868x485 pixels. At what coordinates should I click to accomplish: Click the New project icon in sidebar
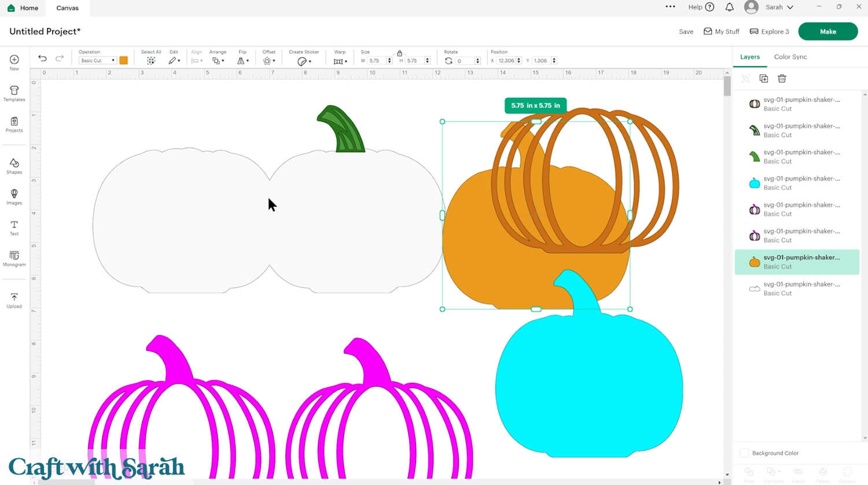coord(14,63)
